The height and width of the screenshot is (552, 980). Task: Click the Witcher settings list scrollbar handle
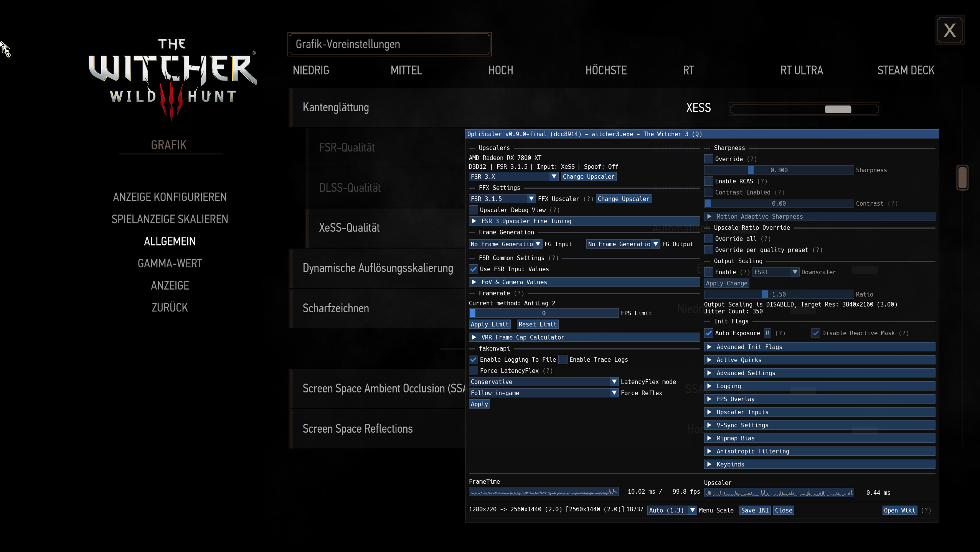click(962, 178)
